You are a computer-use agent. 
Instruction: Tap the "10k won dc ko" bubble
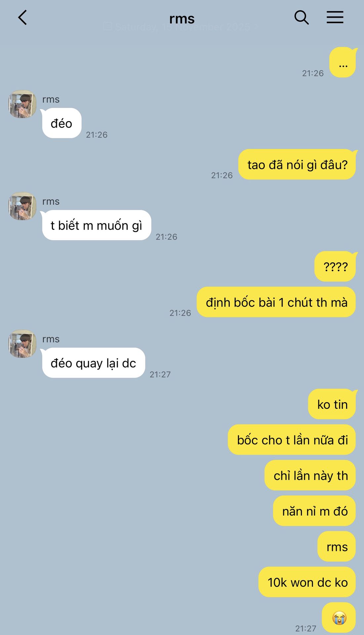coord(307,582)
